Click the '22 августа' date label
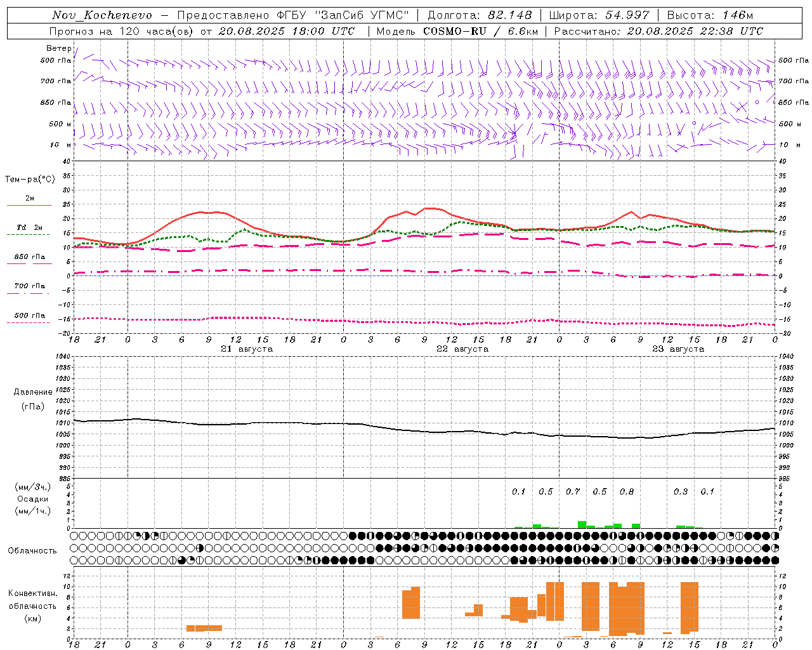 462,349
